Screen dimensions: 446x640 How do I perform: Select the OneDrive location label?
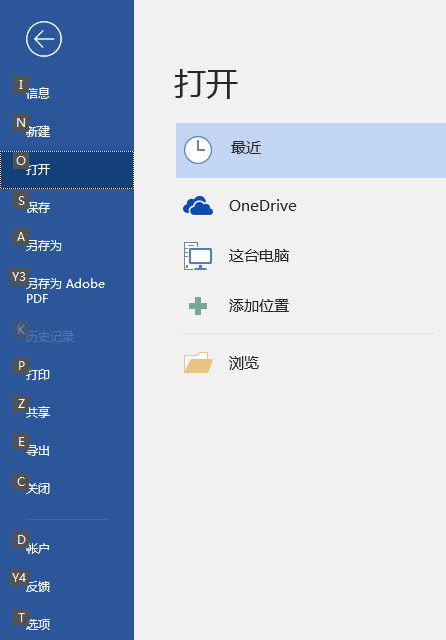tap(263, 206)
